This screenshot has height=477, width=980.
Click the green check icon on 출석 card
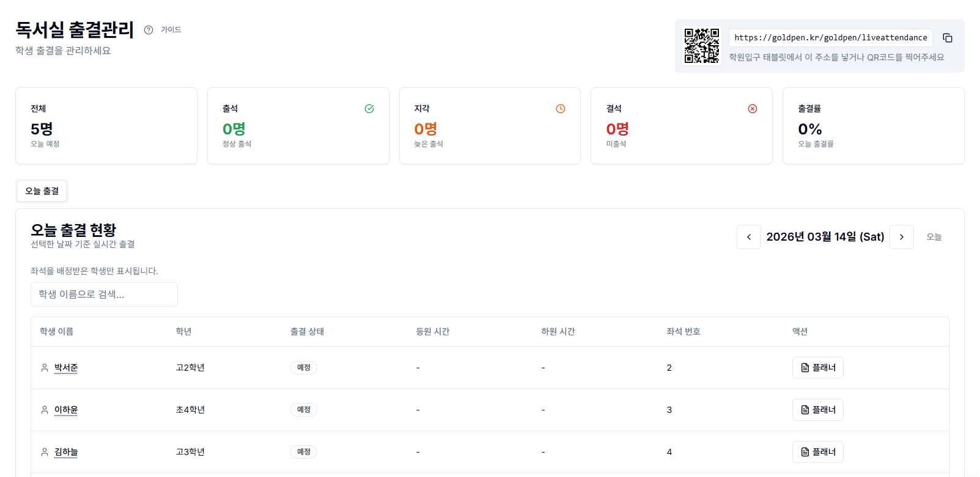[369, 109]
